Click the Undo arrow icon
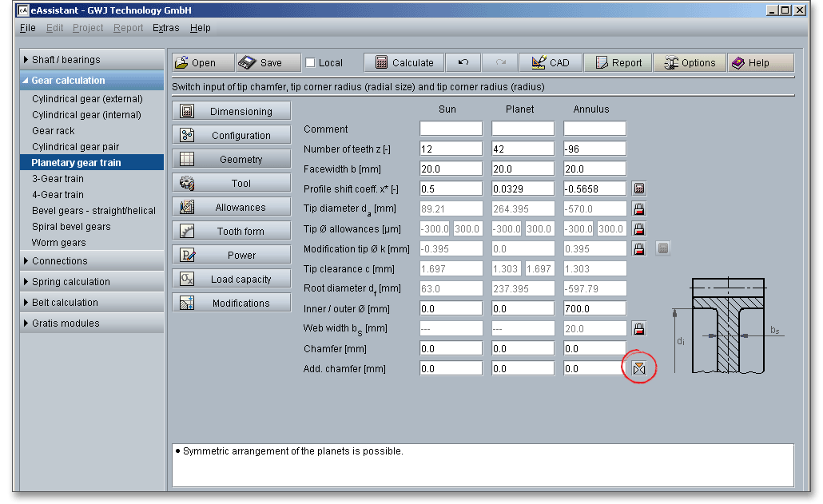Viewport: 823px width, 504px height. (463, 63)
